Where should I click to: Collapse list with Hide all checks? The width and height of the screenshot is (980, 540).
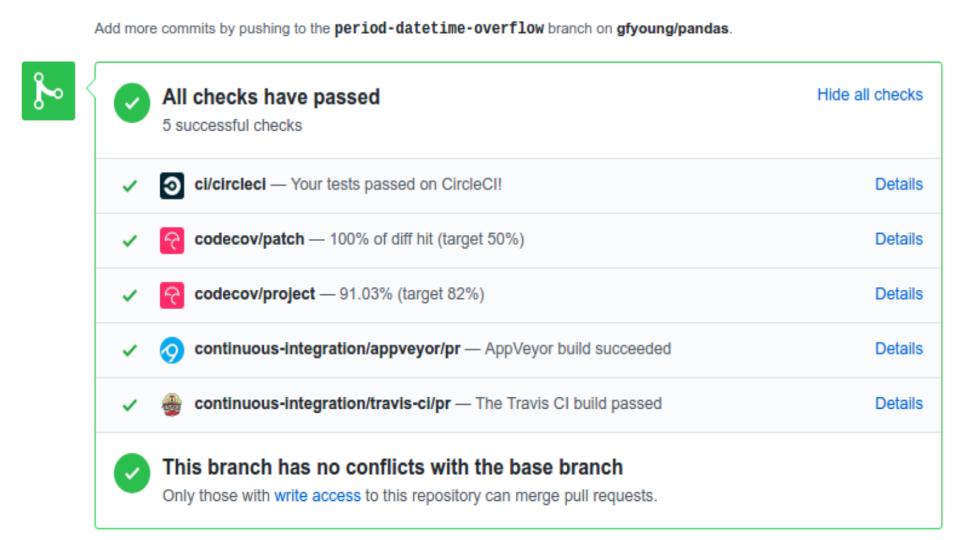point(869,94)
